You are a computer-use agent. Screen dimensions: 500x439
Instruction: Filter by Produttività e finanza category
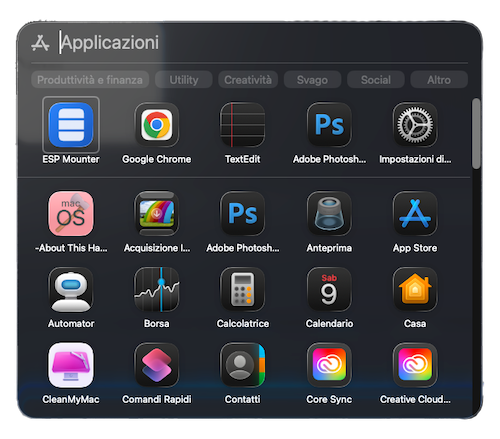90,80
